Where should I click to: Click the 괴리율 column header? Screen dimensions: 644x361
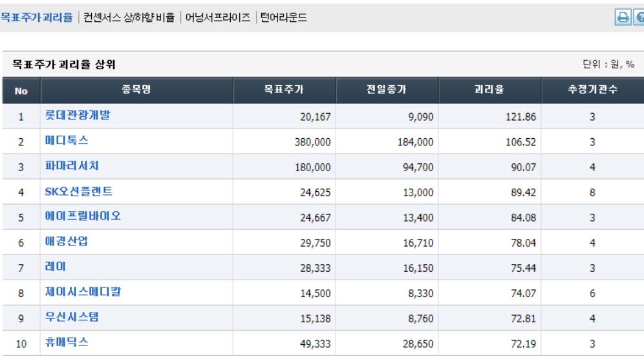click(489, 90)
